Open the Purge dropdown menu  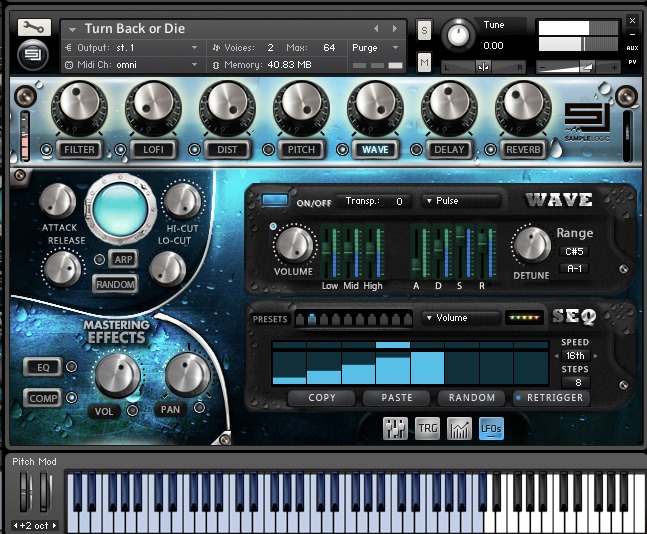pos(376,47)
